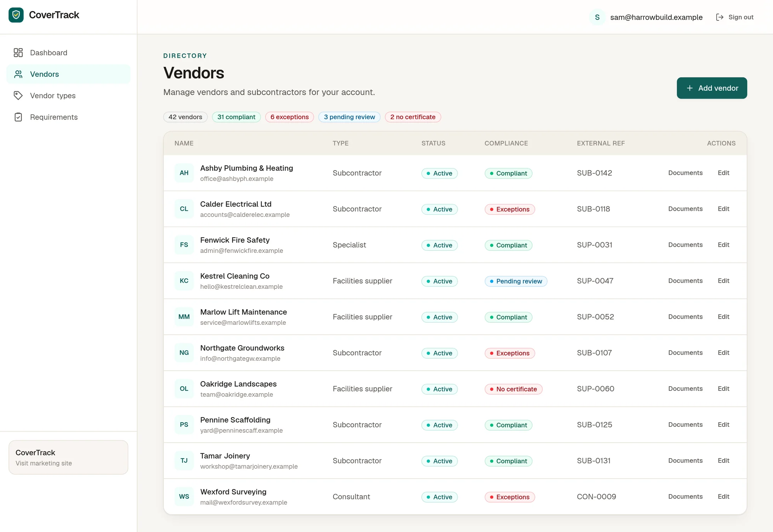This screenshot has width=773, height=532.
Task: Open Documents for Kestrel Cleaning Co
Action: pos(685,281)
